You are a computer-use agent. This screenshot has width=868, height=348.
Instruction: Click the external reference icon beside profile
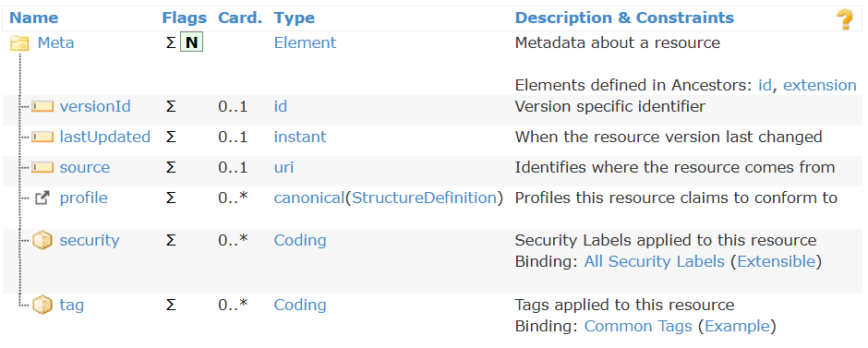(x=42, y=198)
